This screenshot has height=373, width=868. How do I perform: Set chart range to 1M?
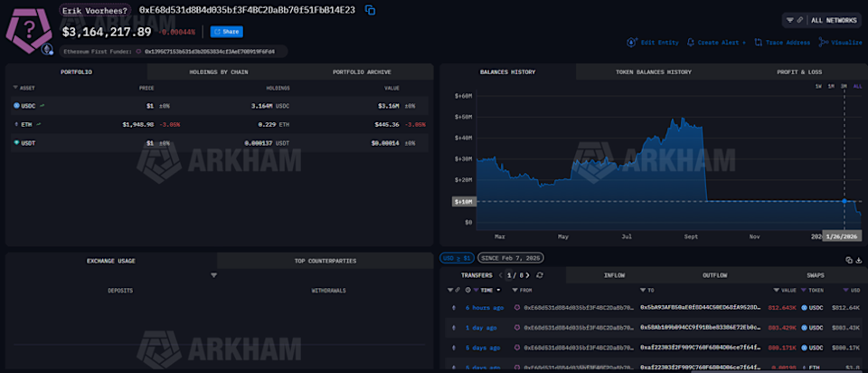(x=831, y=87)
